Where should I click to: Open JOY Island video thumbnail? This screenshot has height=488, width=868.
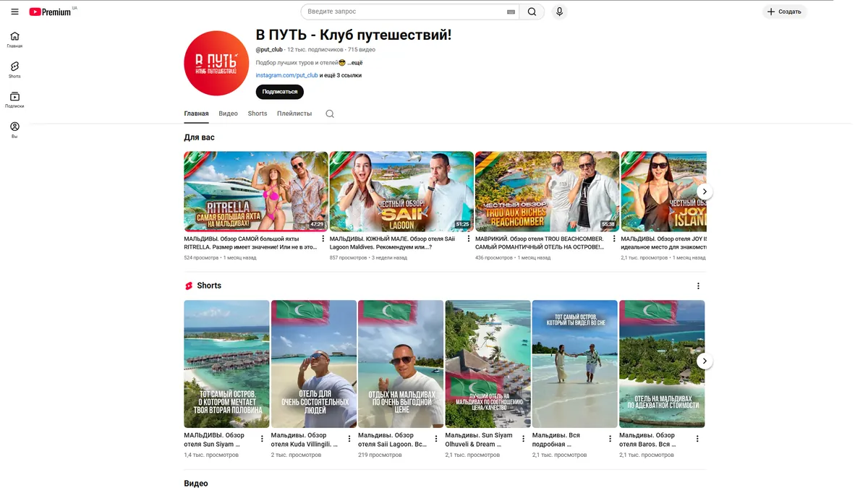tap(663, 192)
